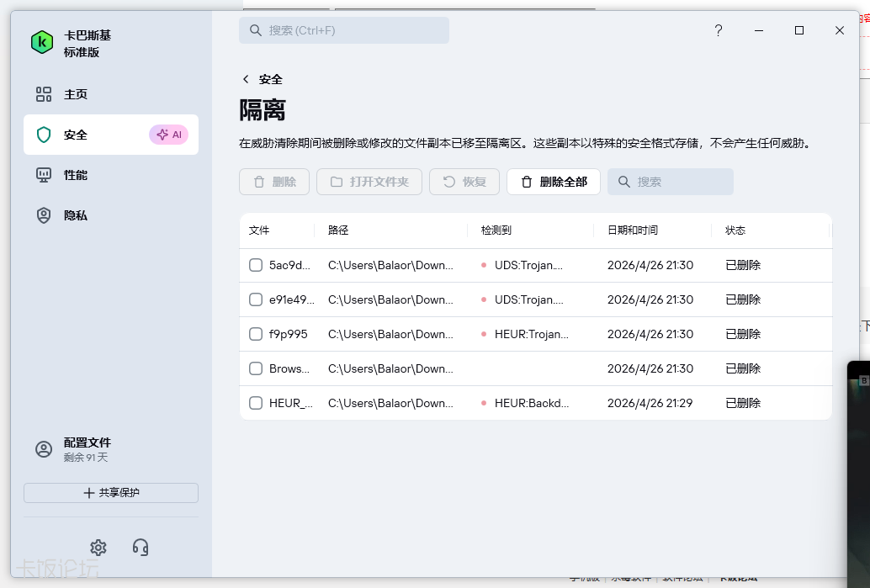Sort by the 日期和时间 column header
The image size is (870, 588).
[633, 230]
